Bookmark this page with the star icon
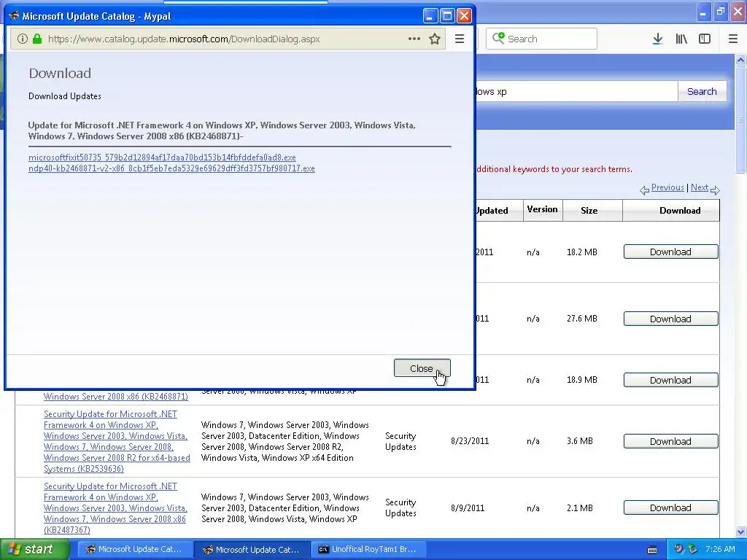Screen dimensions: 747x560 pyautogui.click(x=435, y=39)
